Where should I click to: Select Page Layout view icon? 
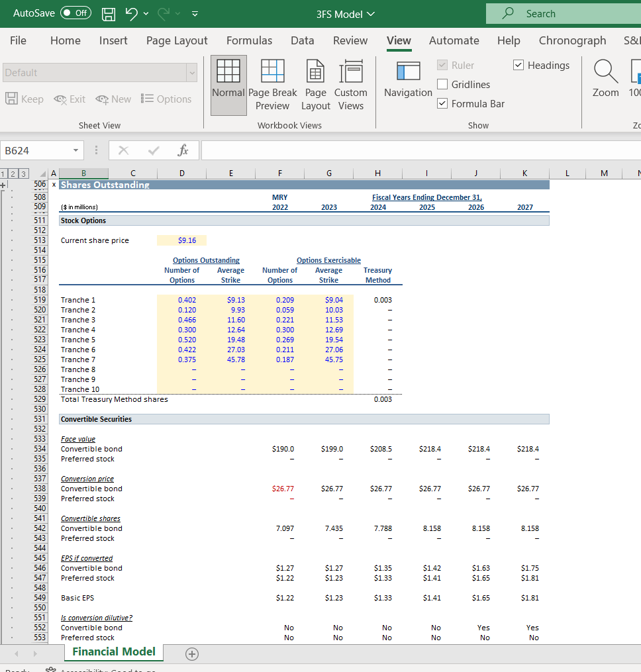click(x=316, y=85)
